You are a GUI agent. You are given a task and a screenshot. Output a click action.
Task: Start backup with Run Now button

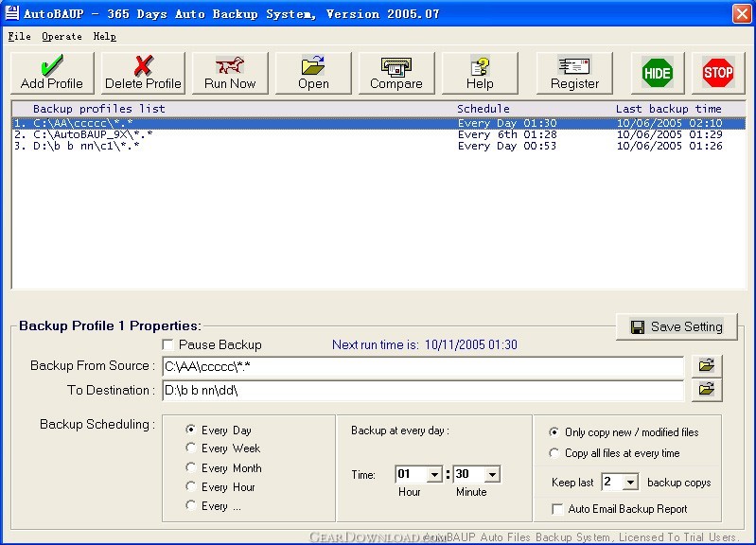tap(230, 73)
